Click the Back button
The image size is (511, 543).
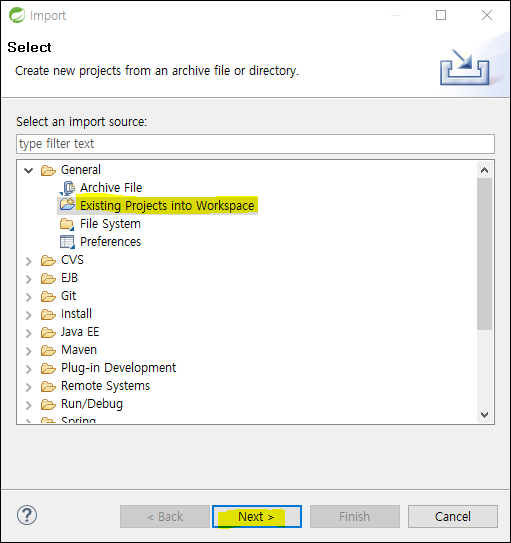165,516
